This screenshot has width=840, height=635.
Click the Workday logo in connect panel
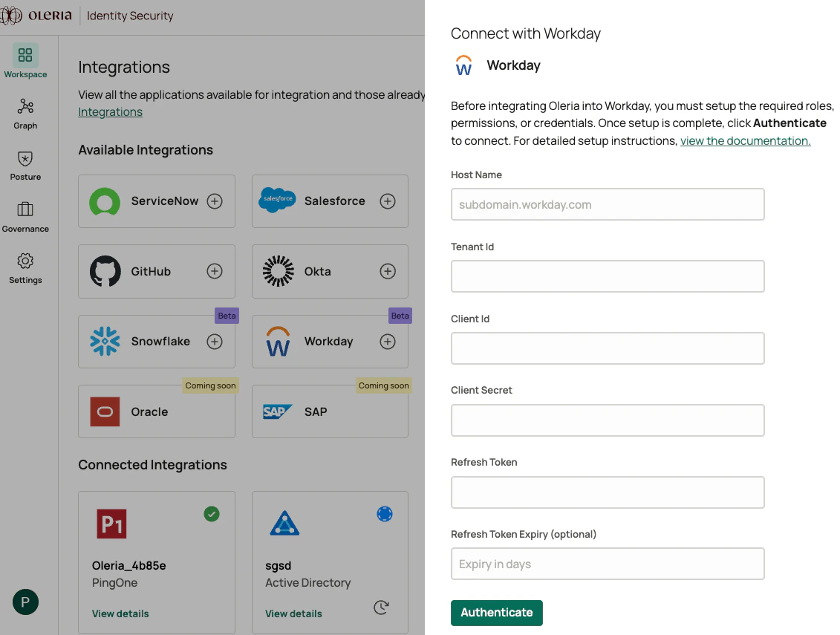pos(463,65)
